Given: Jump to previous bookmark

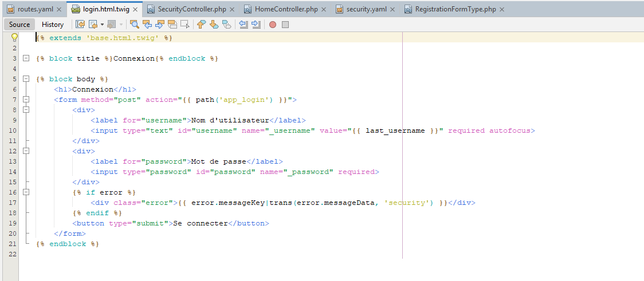Looking at the screenshot, I should point(201,25).
